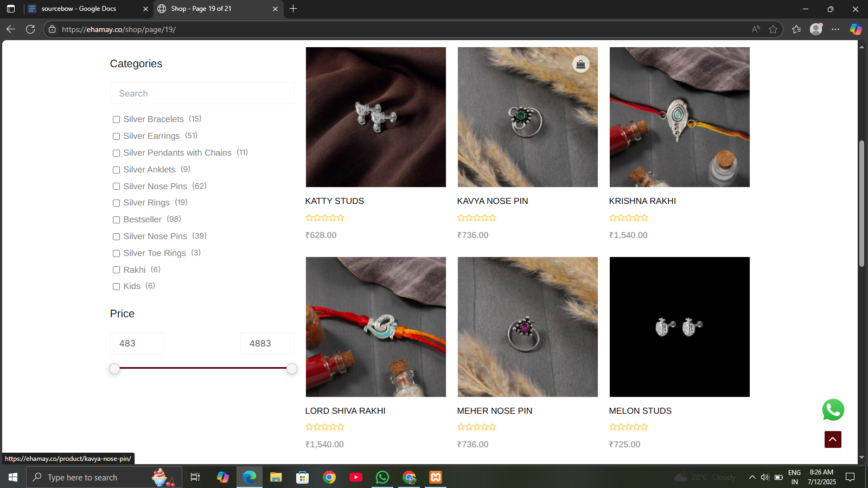Viewport: 868px width, 488px height.
Task: Refresh the page with the reload icon
Action: pyautogui.click(x=30, y=29)
